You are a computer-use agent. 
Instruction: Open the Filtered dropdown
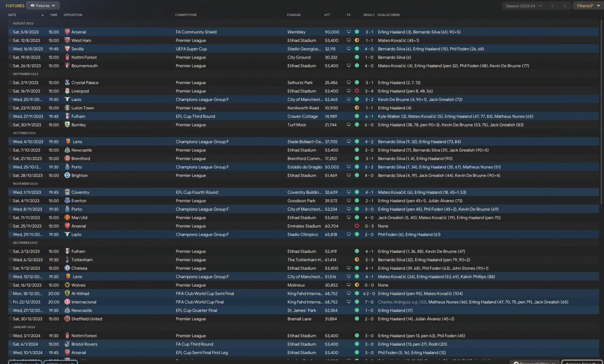[587, 6]
